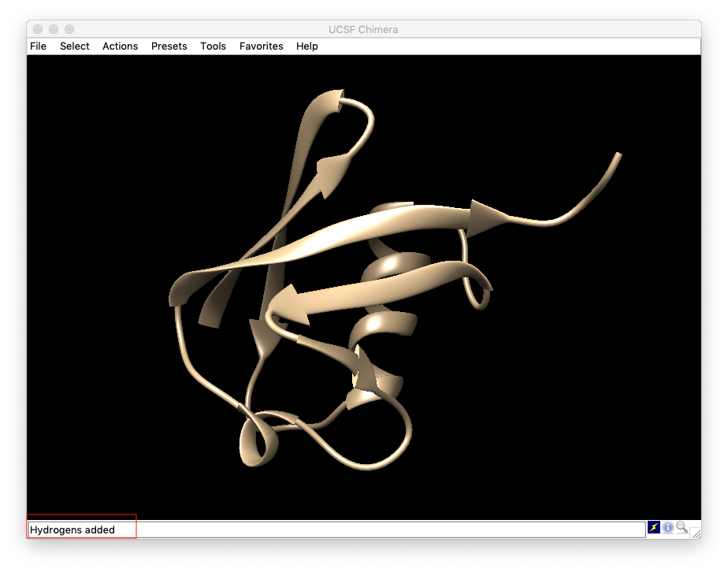Show the Favorites menu
This screenshot has width=728, height=572.
[261, 46]
